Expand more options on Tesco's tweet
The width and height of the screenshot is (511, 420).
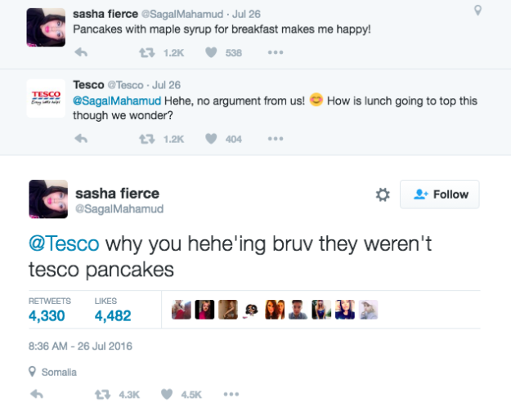pyautogui.click(x=276, y=139)
